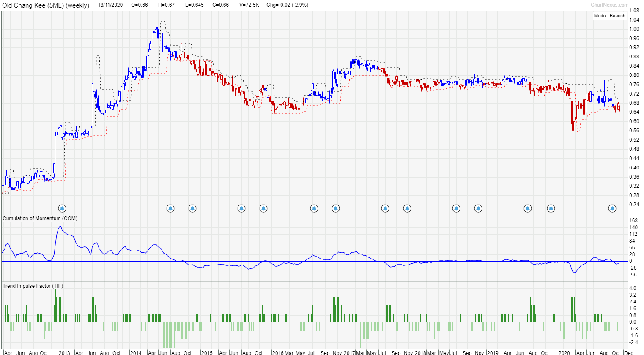Click the 'Old Chang Kee (5ML) (weekly)' title
The image size is (644, 355).
tap(46, 5)
